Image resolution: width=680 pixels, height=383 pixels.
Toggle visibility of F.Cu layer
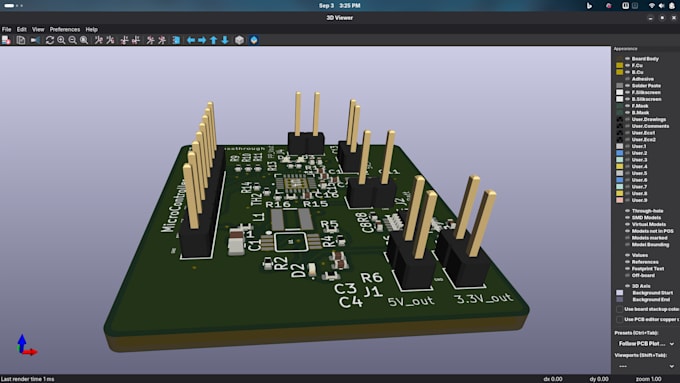(x=628, y=65)
